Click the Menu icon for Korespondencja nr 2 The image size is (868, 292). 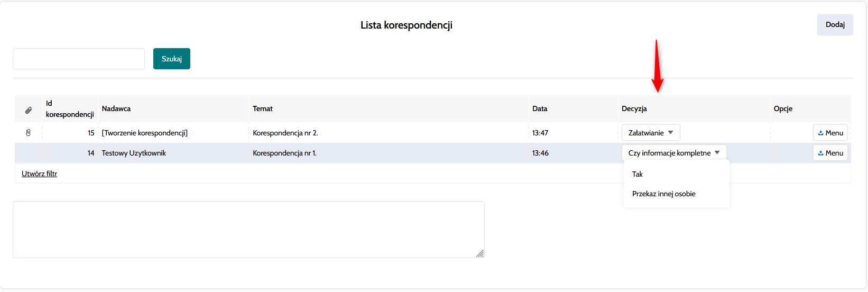pos(820,133)
